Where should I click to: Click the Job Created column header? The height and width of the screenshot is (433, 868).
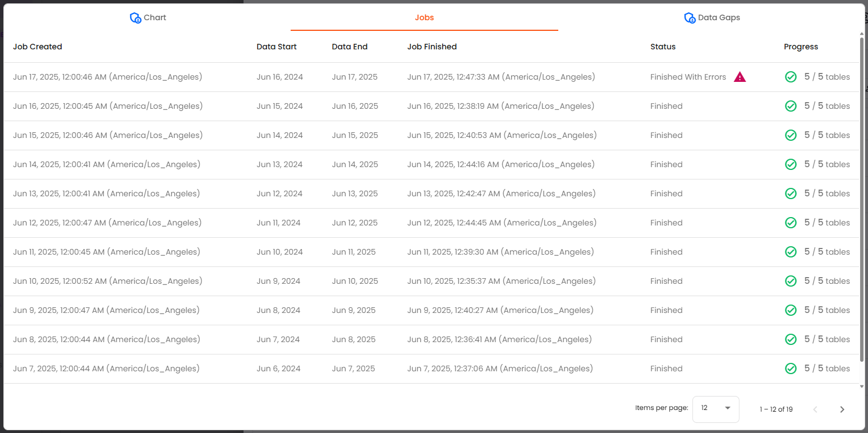[x=38, y=47]
